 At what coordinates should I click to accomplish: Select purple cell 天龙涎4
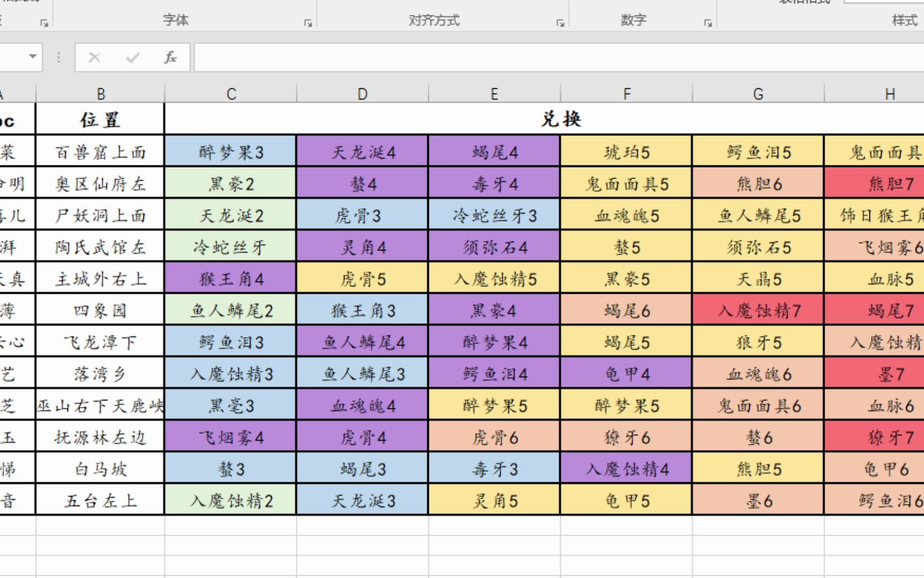363,152
